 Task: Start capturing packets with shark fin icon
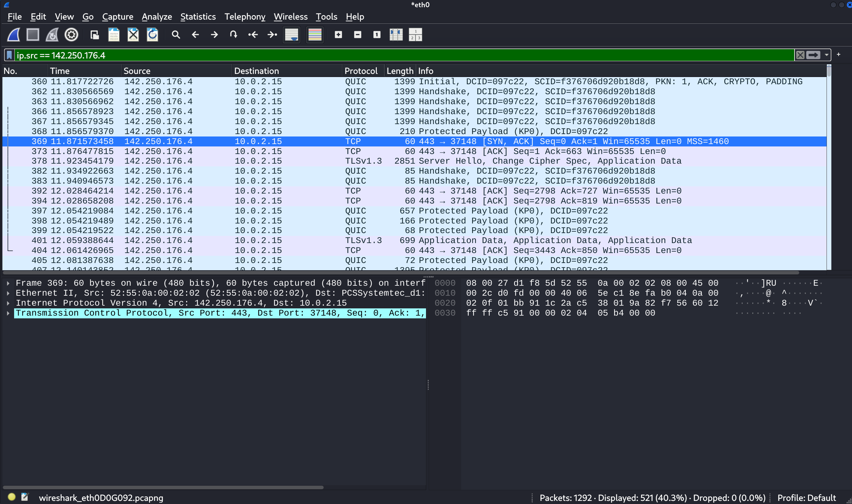click(x=14, y=35)
